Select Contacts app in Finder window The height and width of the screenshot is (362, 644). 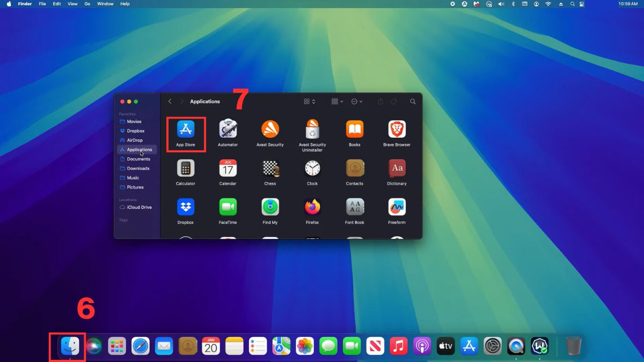point(355,168)
